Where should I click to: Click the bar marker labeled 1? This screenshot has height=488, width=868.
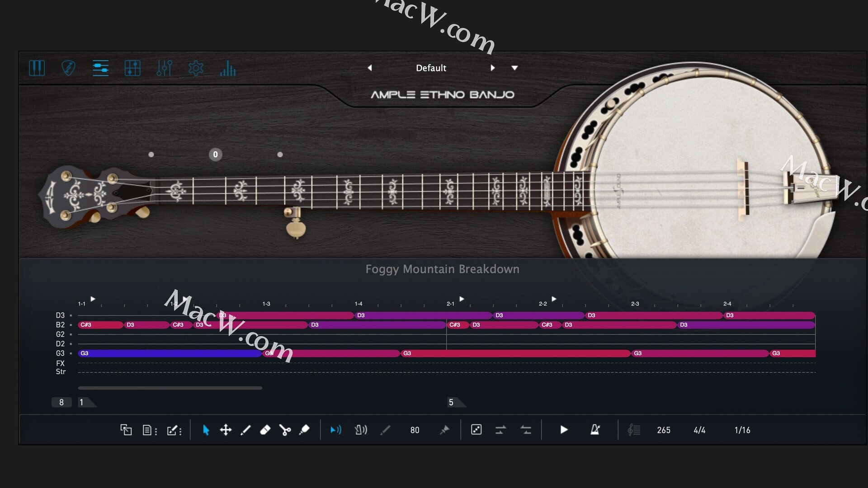(x=87, y=402)
